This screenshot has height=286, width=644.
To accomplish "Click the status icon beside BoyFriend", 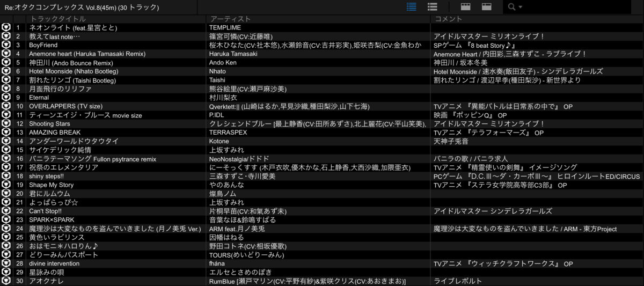I will tap(6, 45).
